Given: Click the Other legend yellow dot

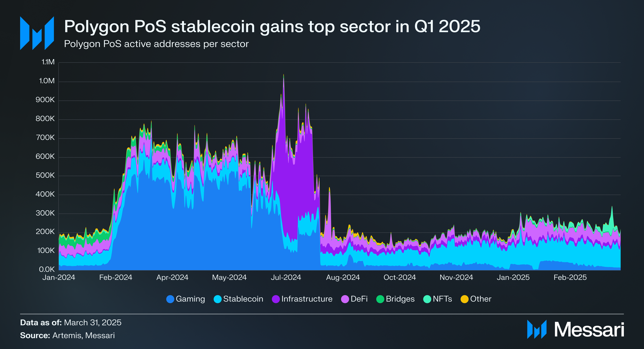Looking at the screenshot, I should point(465,299).
